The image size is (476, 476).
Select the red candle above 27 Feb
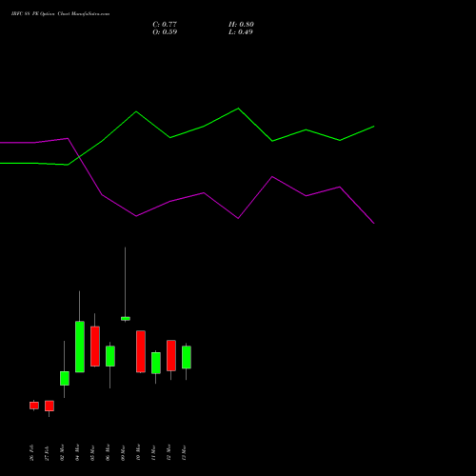point(50,406)
